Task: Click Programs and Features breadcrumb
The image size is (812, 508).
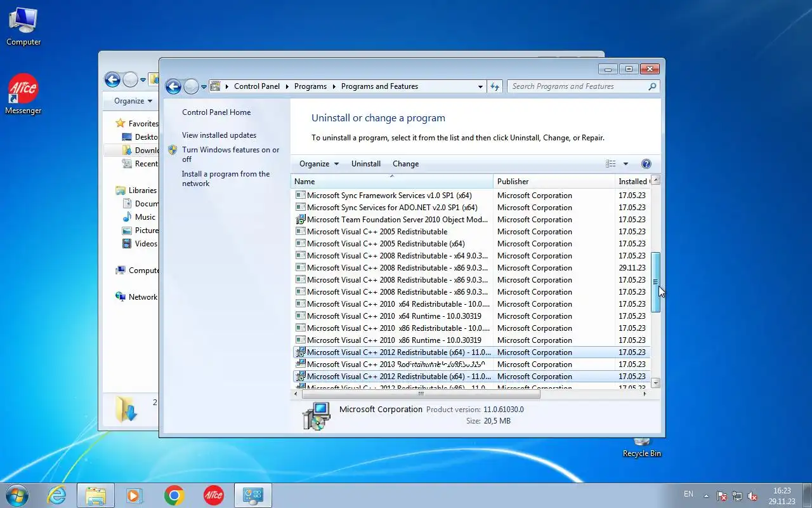Action: (x=379, y=86)
